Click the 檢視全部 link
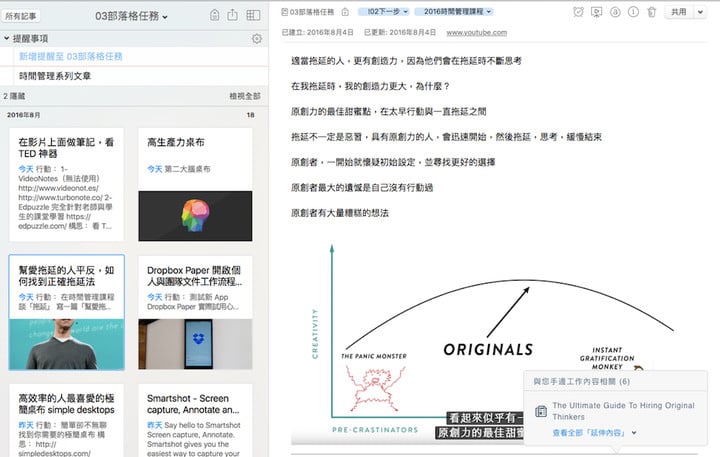Viewport: 720px width, 457px height. click(x=245, y=96)
